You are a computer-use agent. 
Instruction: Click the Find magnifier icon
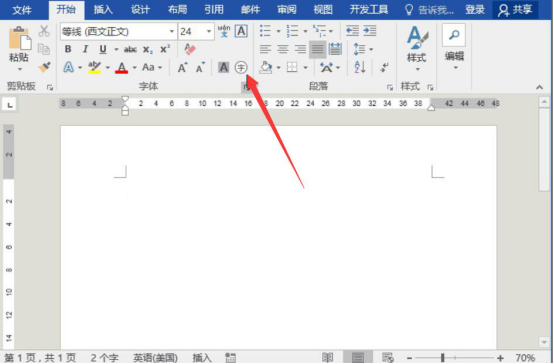click(x=454, y=35)
